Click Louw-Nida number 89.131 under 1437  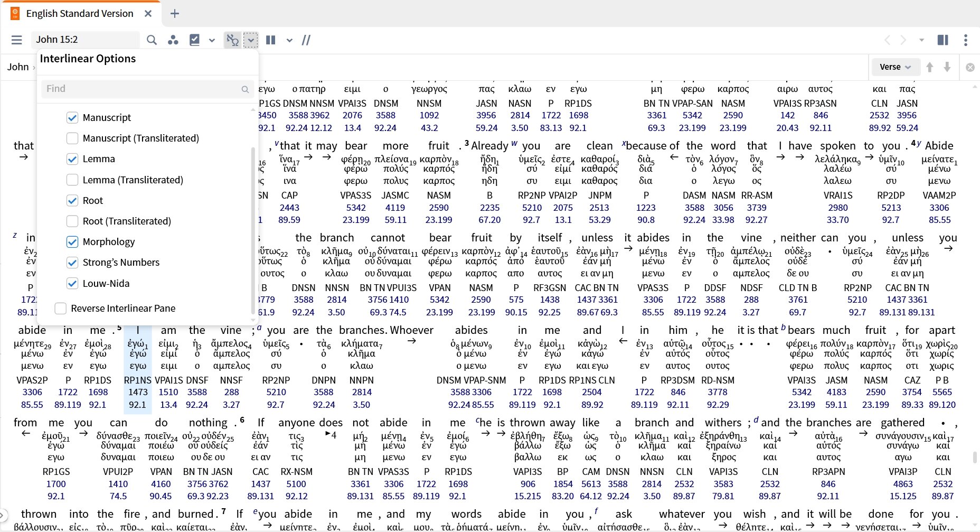tap(261, 497)
